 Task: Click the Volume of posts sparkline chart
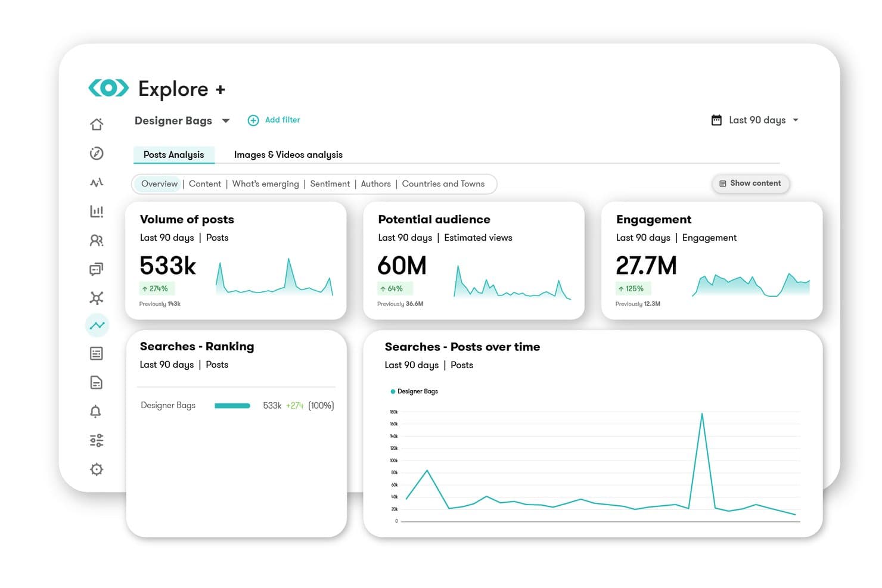coord(274,276)
